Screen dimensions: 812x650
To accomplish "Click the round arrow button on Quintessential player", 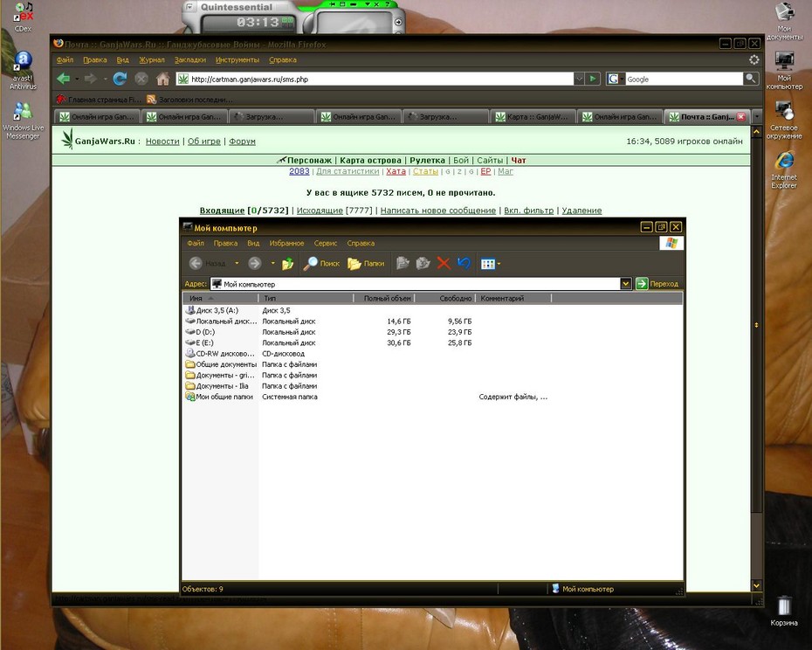I will (x=398, y=23).
